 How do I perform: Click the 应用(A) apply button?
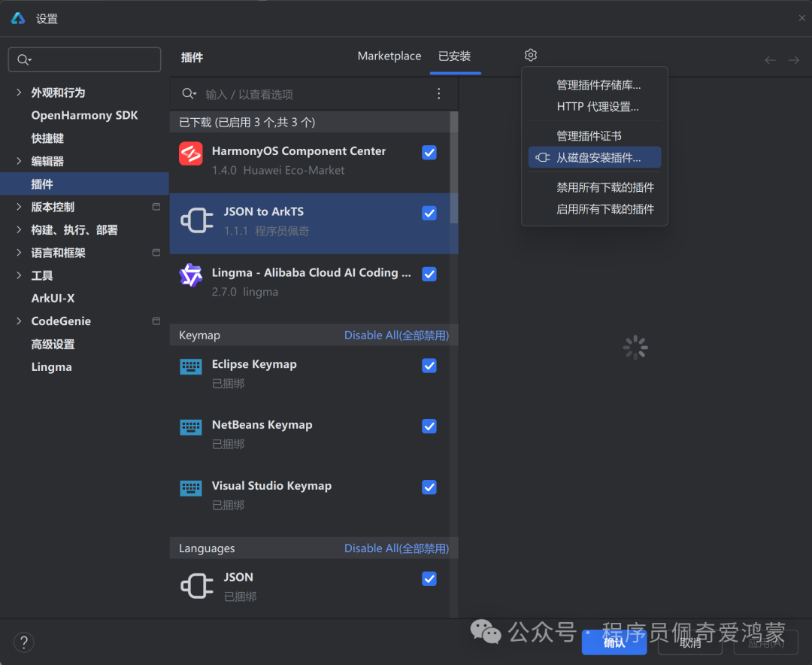[766, 642]
